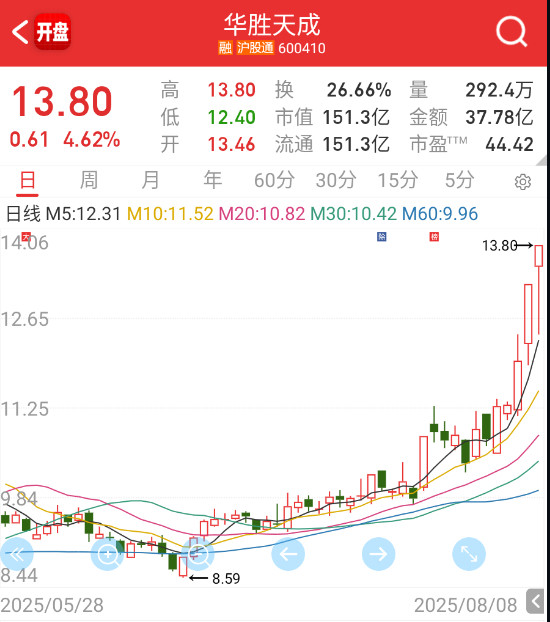Screen dimensions: 550x622
Task: Switch to the 30分 chart tab
Action: click(x=336, y=180)
